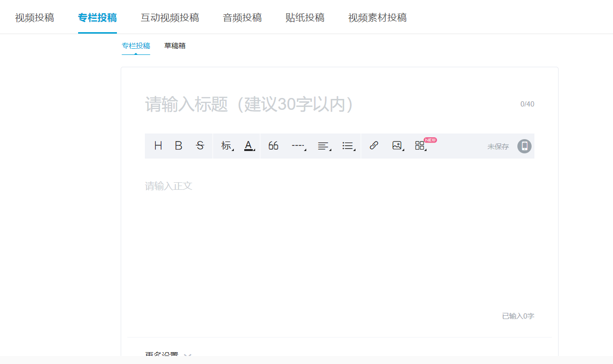Insert a blockquote with the 66 icon
This screenshot has height=364, width=613.
click(273, 146)
